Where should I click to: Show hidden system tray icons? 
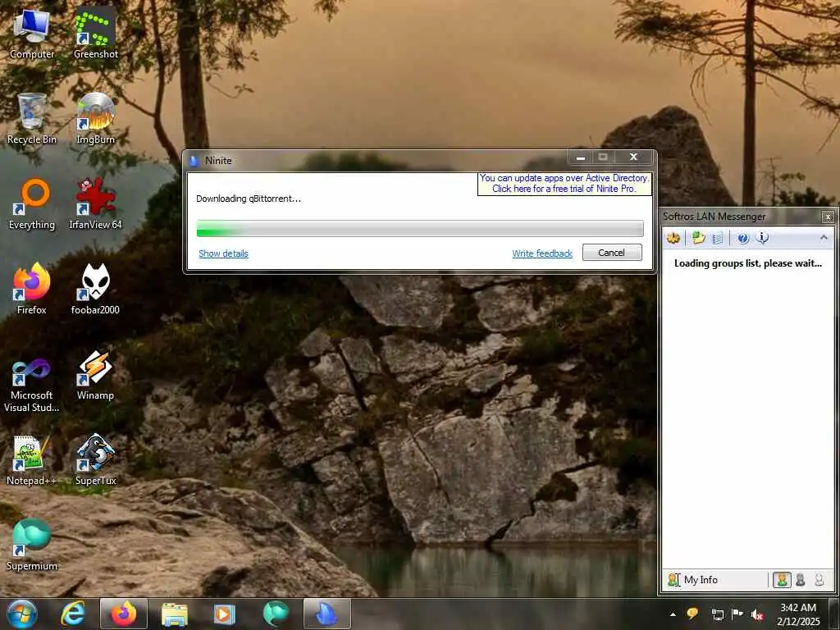[x=673, y=614]
